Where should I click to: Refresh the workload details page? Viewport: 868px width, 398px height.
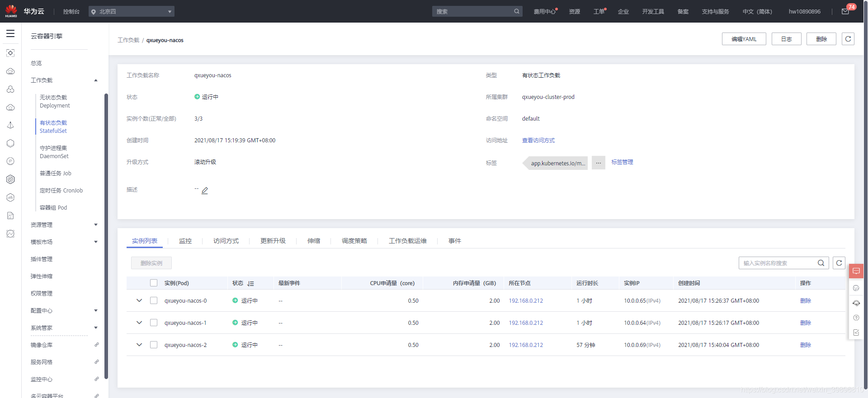point(848,39)
